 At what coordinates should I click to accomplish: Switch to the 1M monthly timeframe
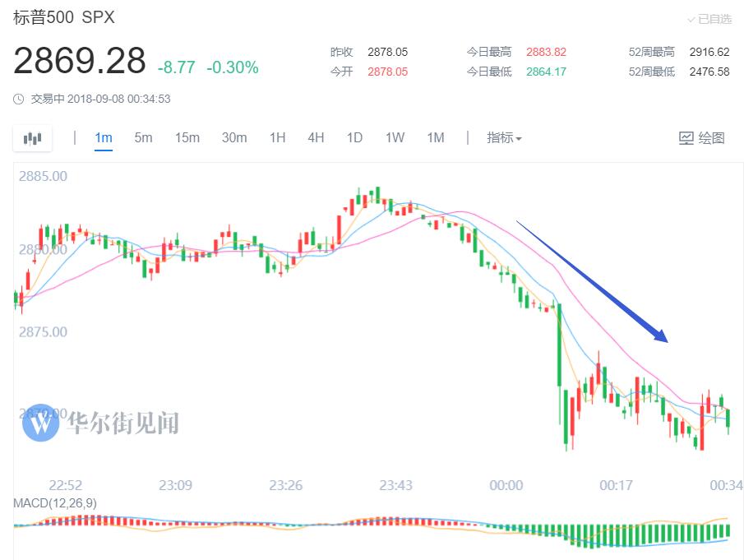coord(435,138)
